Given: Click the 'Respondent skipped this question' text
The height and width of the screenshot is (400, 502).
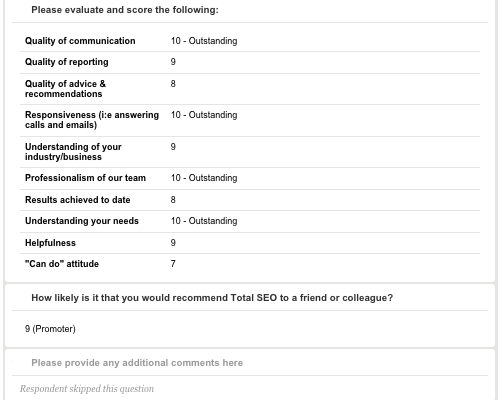Looking at the screenshot, I should pos(87,389).
